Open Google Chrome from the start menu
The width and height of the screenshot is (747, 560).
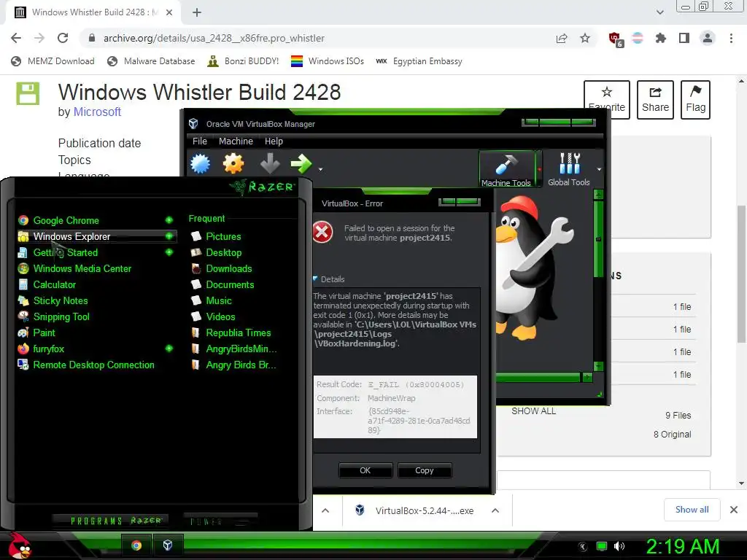click(65, 220)
